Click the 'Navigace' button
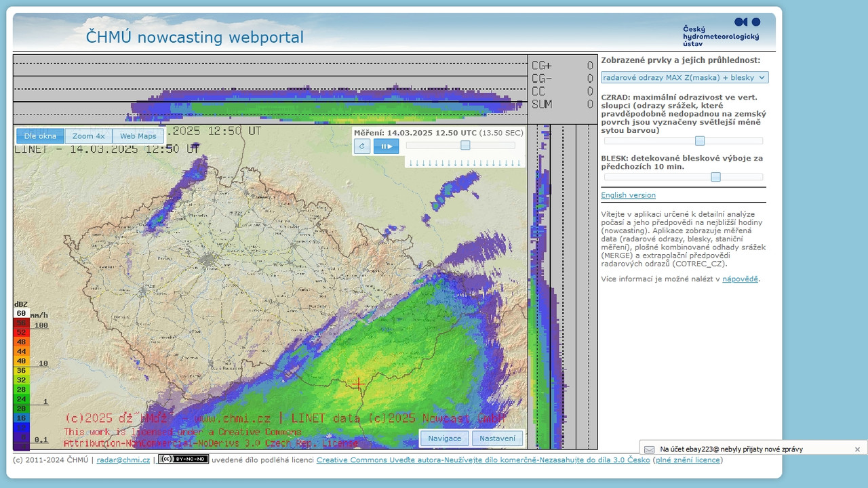Image resolution: width=868 pixels, height=488 pixels. [445, 439]
